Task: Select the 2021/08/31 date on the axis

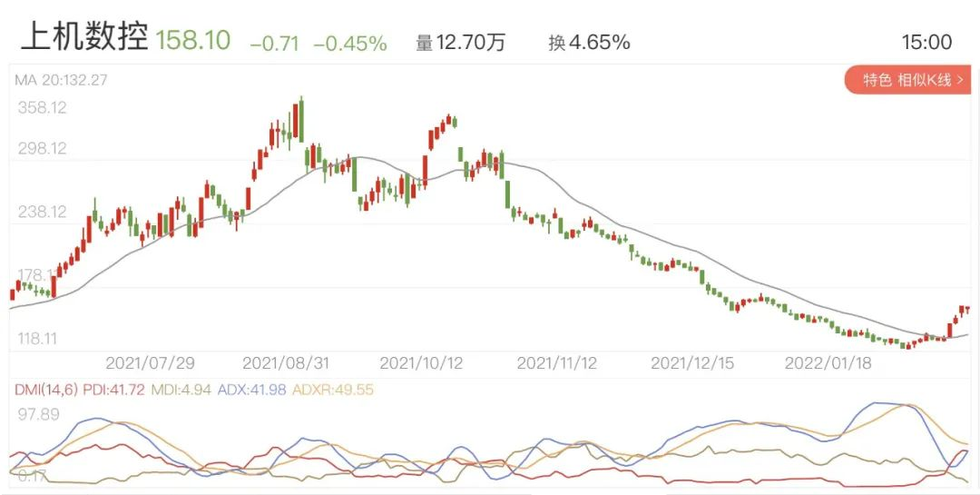Action: [286, 362]
